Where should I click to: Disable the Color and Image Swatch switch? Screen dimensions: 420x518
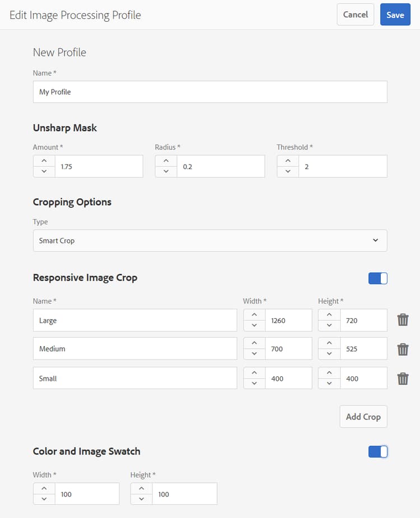point(378,451)
